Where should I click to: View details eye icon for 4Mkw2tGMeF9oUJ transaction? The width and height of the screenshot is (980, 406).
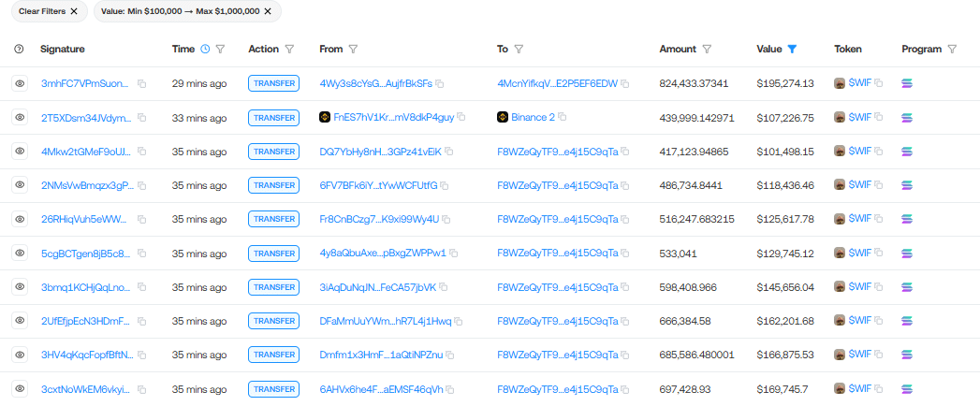pyautogui.click(x=20, y=151)
